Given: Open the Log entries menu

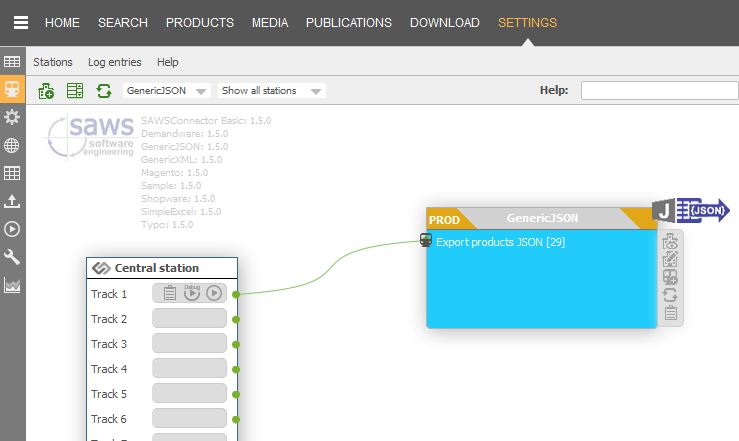Looking at the screenshot, I should (x=114, y=62).
